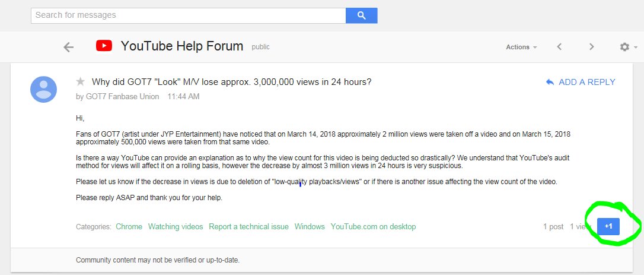Image resolution: width=644 pixels, height=275 pixels.
Task: Open the YouTube Help Forum title
Action: (182, 46)
